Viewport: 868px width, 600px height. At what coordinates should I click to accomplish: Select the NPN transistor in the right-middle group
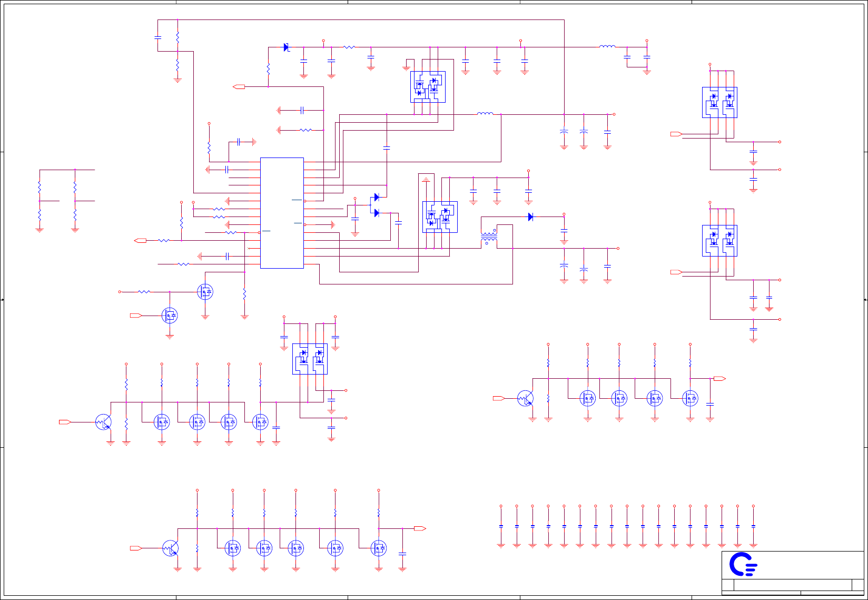pyautogui.click(x=525, y=398)
